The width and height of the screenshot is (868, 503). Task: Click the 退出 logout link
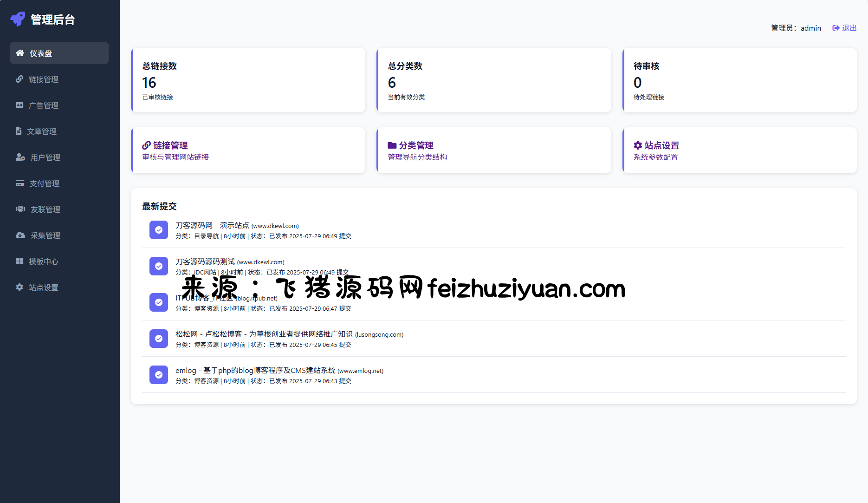coord(844,28)
